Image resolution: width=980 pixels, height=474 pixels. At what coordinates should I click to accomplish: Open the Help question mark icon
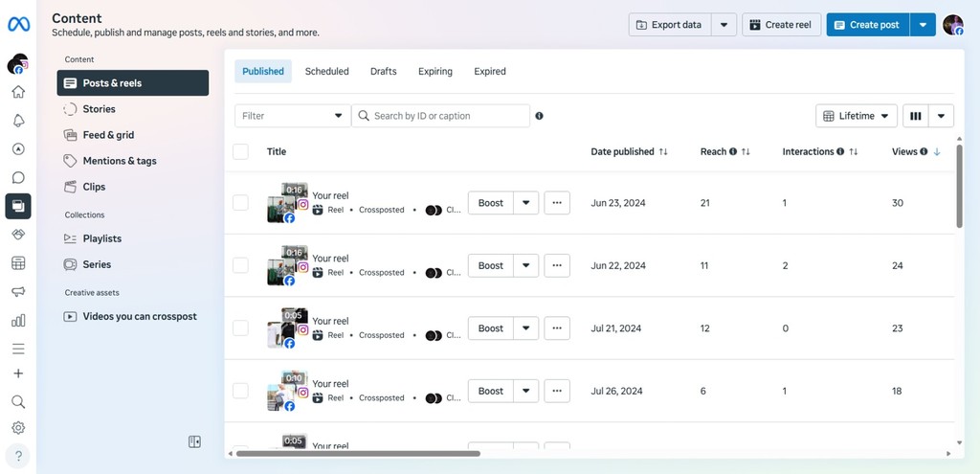pos(18,456)
